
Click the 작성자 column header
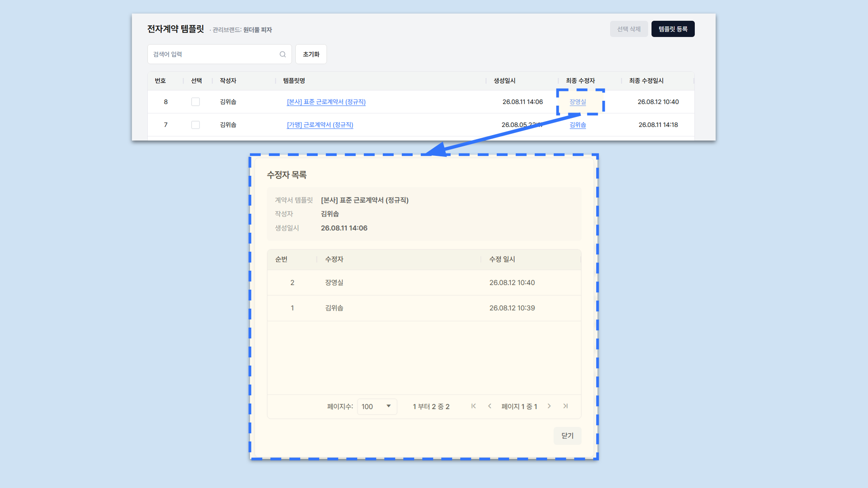click(228, 80)
